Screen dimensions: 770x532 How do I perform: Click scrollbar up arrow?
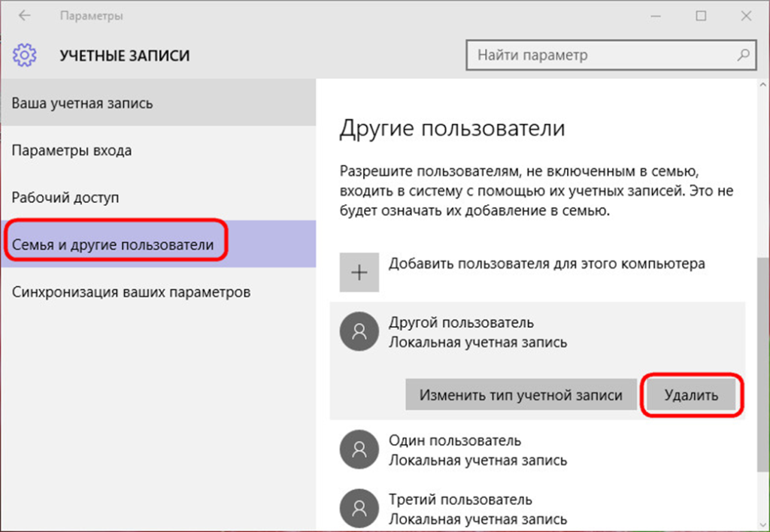(763, 85)
